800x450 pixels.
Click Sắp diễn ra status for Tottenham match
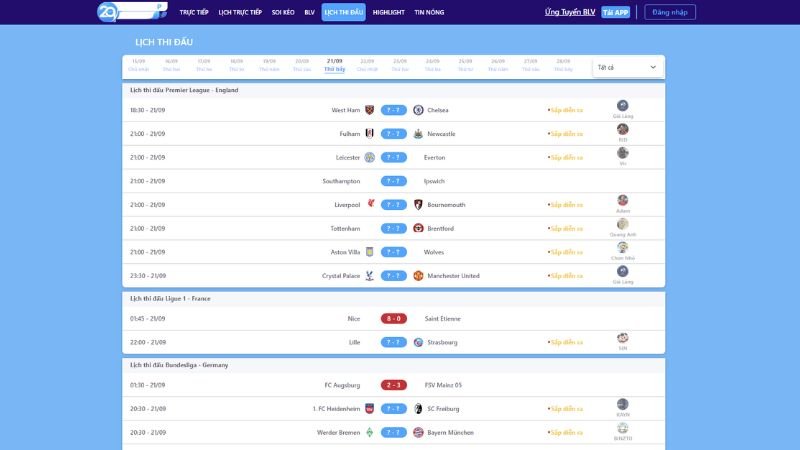tap(565, 228)
